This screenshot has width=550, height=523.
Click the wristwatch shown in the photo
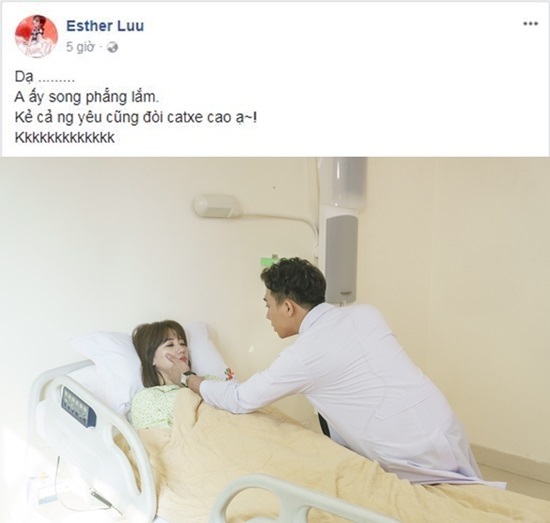coord(186,378)
